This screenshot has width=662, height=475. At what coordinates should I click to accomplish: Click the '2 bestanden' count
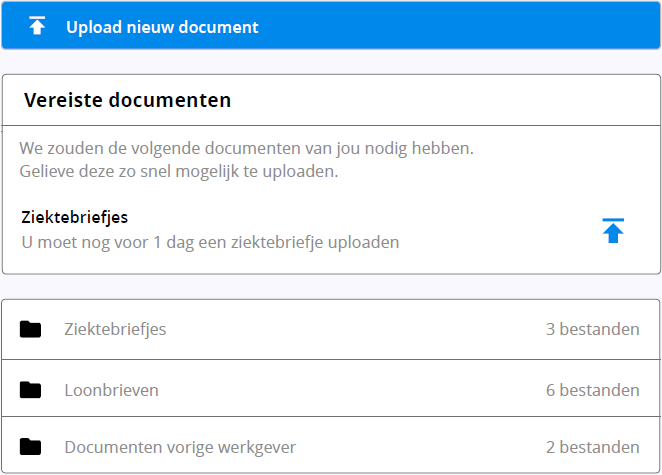pyautogui.click(x=593, y=447)
